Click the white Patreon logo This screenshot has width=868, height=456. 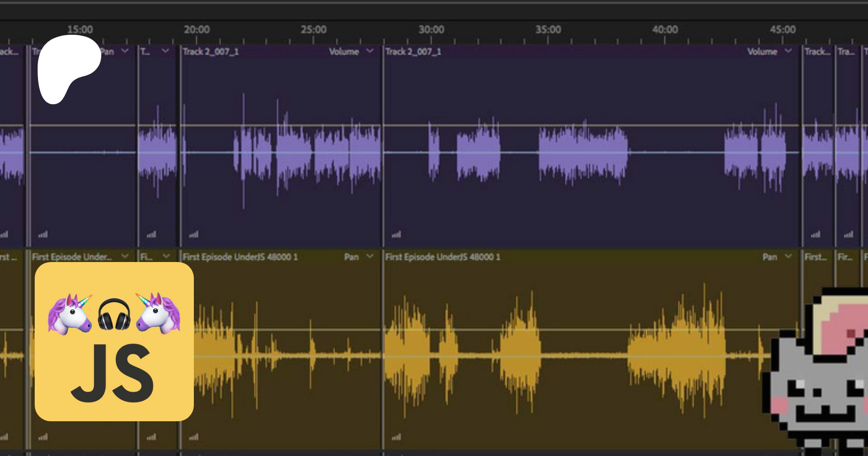click(68, 68)
